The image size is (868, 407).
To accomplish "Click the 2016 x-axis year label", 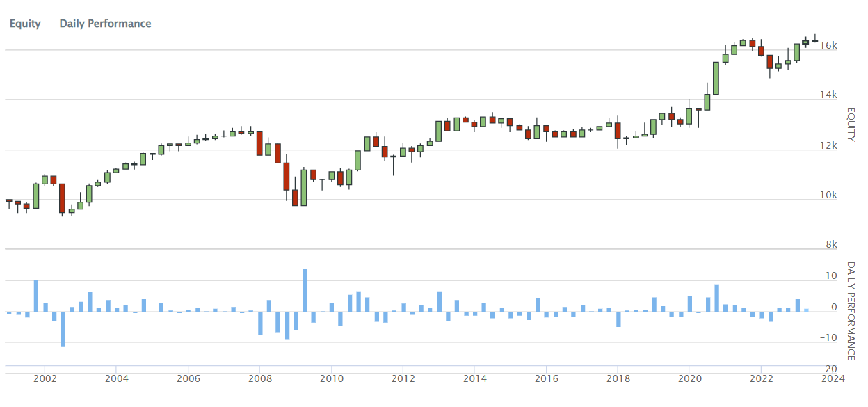I will (546, 379).
